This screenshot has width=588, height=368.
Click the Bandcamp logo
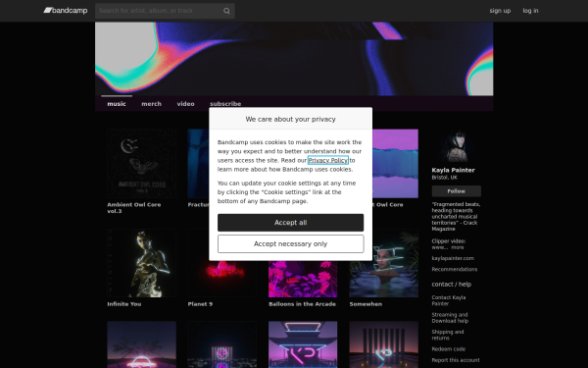[x=66, y=11]
